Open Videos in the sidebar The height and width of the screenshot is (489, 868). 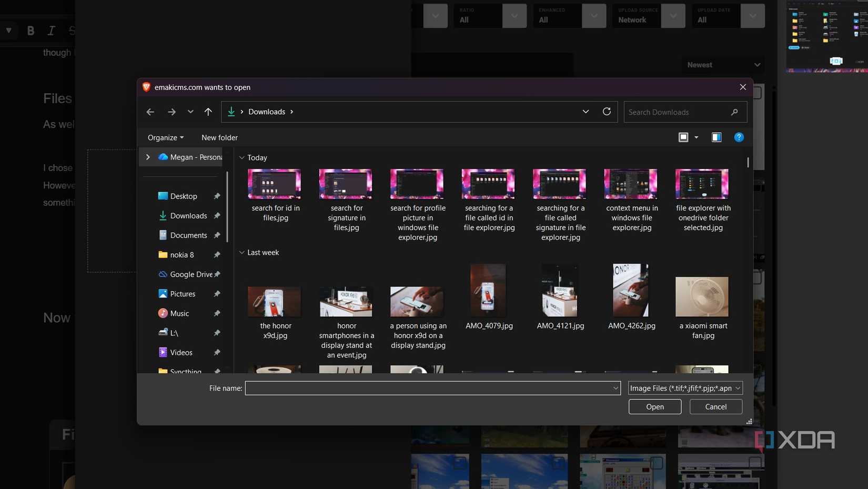[181, 352]
